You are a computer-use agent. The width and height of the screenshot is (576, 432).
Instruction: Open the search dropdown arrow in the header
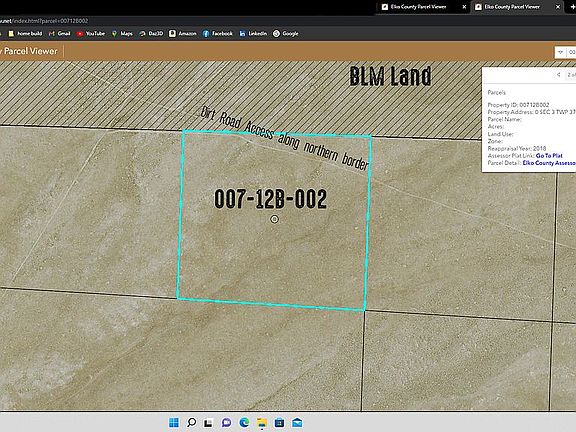(560, 52)
